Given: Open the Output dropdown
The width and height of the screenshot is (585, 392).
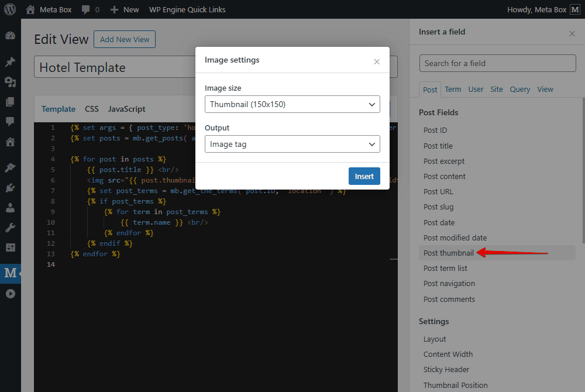Looking at the screenshot, I should (292, 144).
